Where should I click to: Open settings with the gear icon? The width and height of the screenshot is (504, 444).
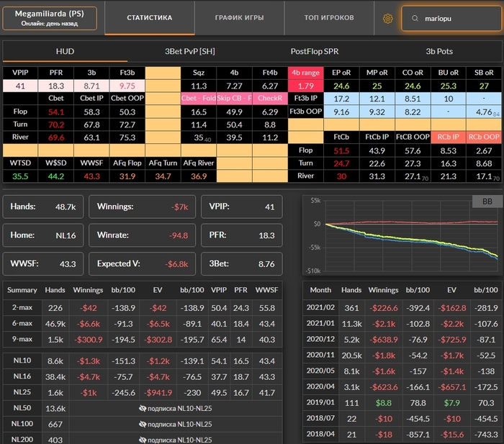click(x=387, y=19)
